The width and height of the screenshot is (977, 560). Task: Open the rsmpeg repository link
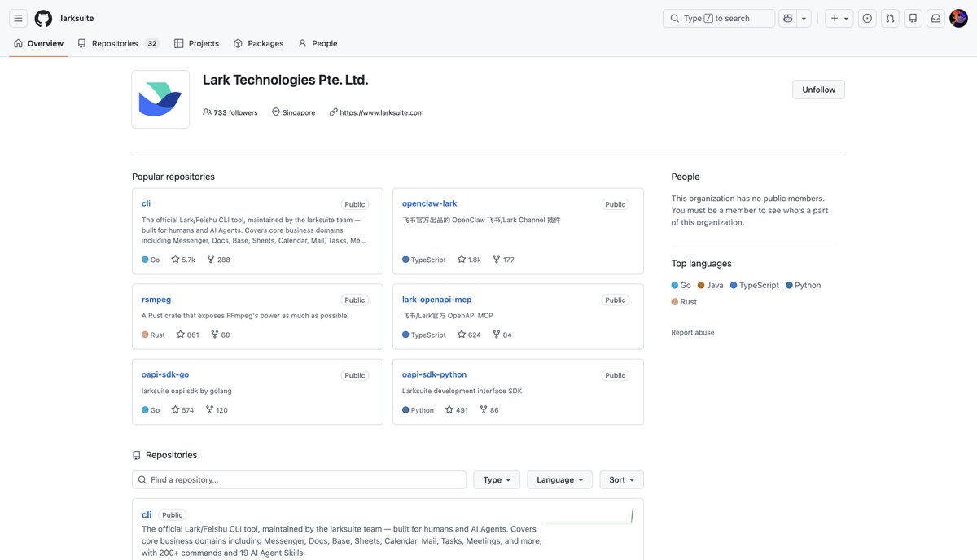point(156,300)
